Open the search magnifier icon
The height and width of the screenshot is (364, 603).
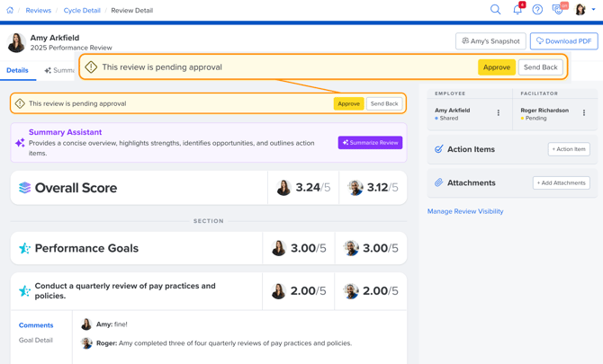click(x=495, y=10)
